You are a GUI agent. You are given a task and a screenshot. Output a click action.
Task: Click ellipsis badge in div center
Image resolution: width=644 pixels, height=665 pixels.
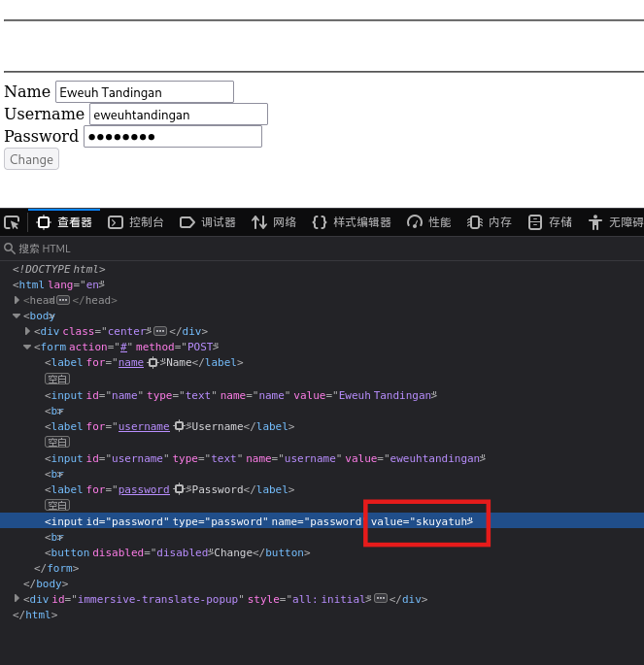click(160, 331)
